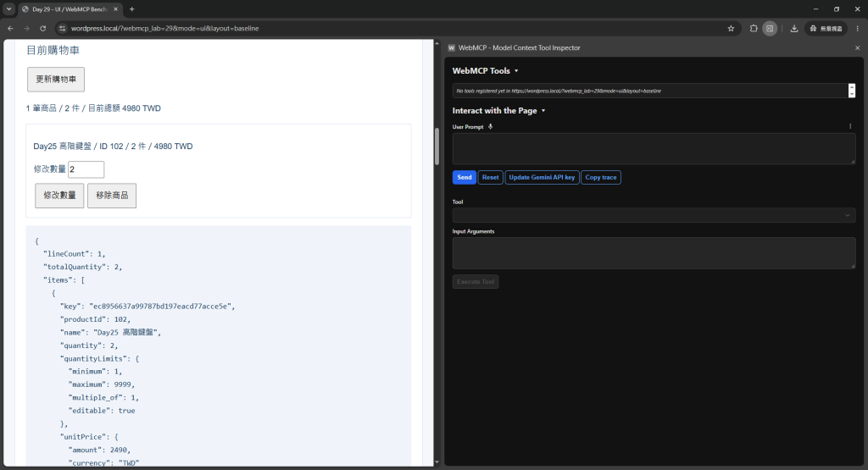Click the address bar URL
The image size is (868, 470).
click(165, 28)
